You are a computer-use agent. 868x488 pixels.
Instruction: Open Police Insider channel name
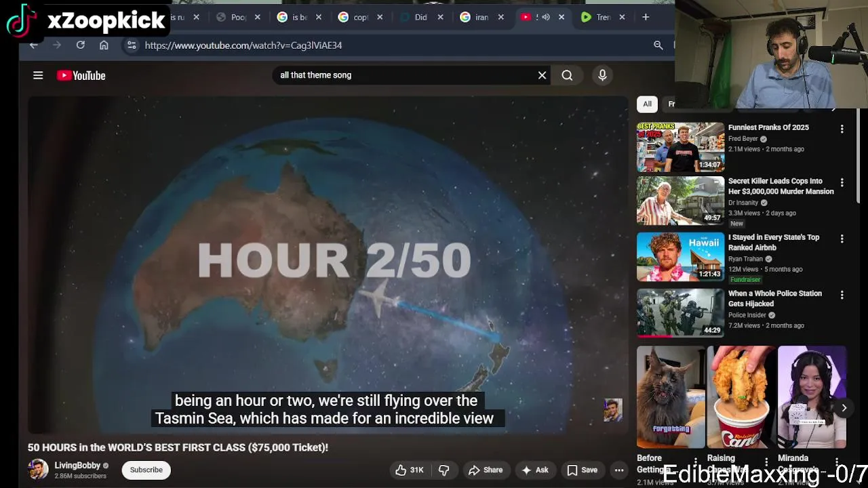click(x=747, y=315)
